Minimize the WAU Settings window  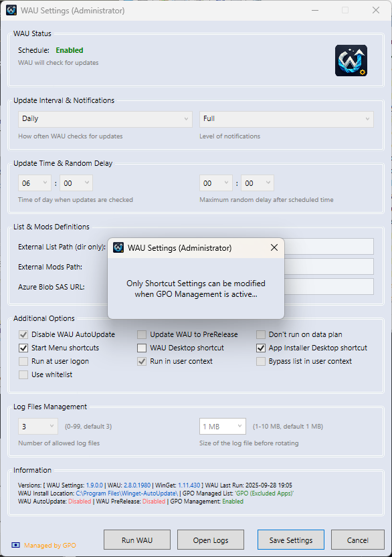[315, 10]
